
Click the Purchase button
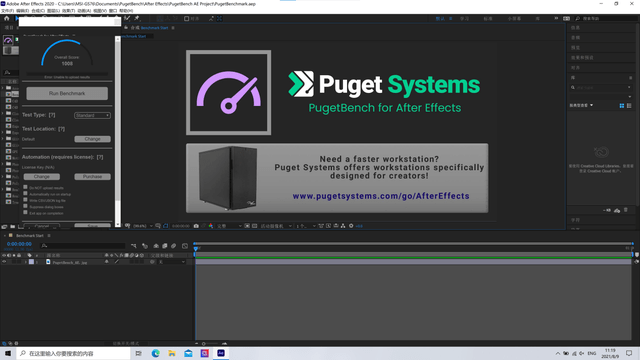(92, 177)
